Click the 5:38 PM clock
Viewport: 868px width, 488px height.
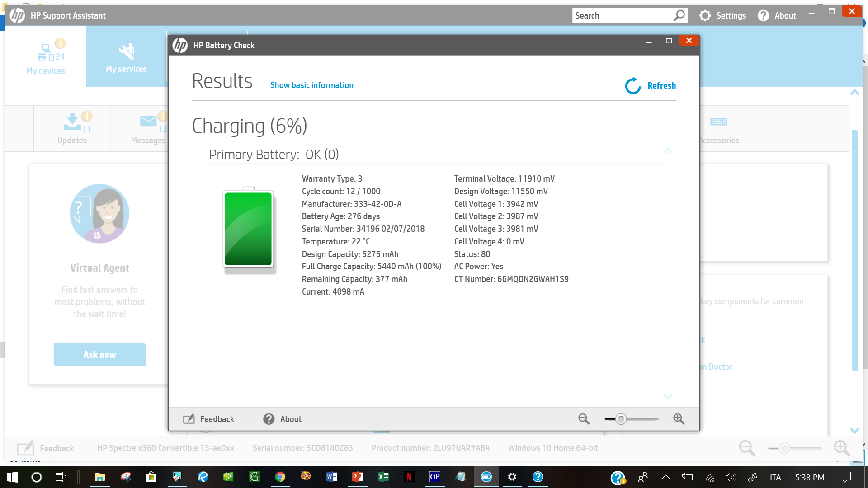(810, 477)
